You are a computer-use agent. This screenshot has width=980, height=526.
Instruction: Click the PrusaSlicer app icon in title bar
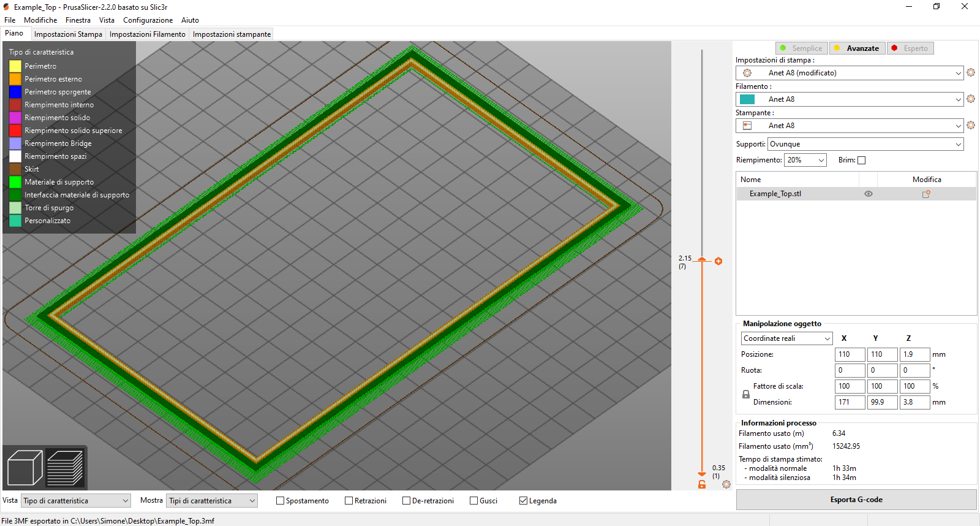coord(6,7)
